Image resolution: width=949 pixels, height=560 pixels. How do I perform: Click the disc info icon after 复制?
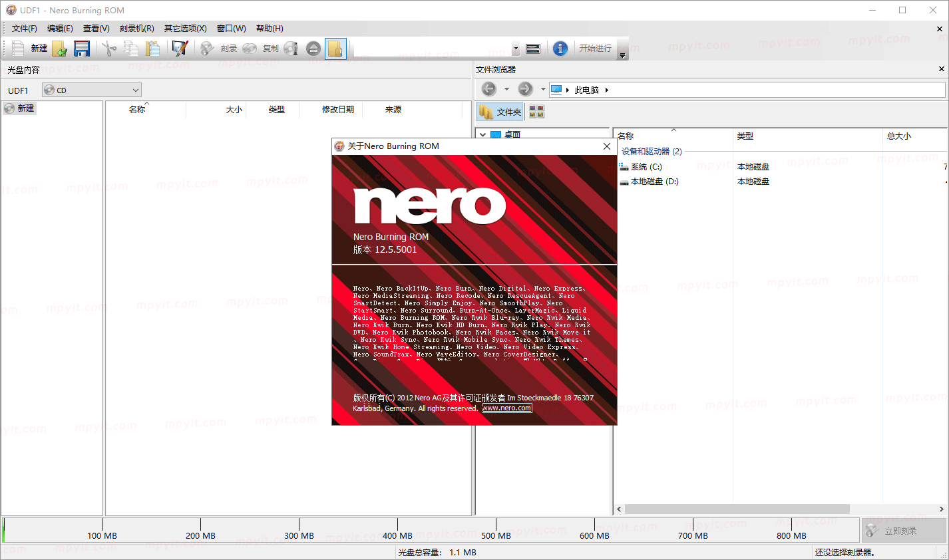(291, 48)
